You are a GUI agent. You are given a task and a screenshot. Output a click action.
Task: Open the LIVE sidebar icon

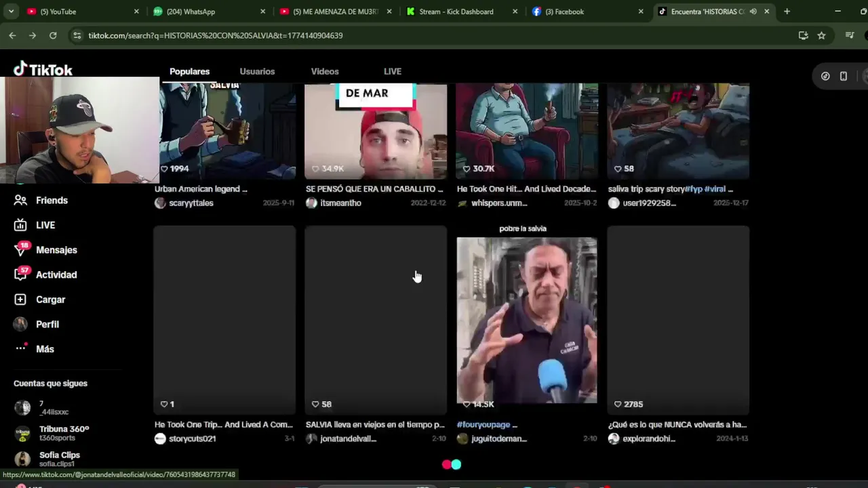tap(21, 225)
